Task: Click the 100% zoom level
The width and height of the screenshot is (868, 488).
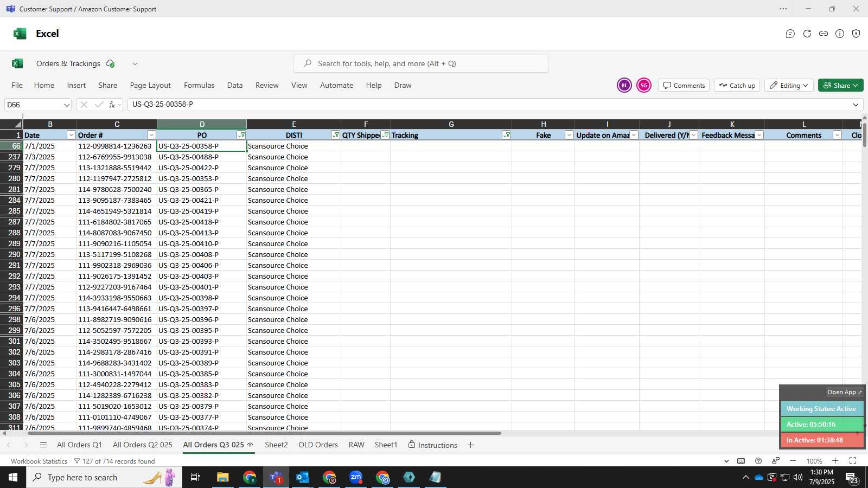Action: coord(814,461)
